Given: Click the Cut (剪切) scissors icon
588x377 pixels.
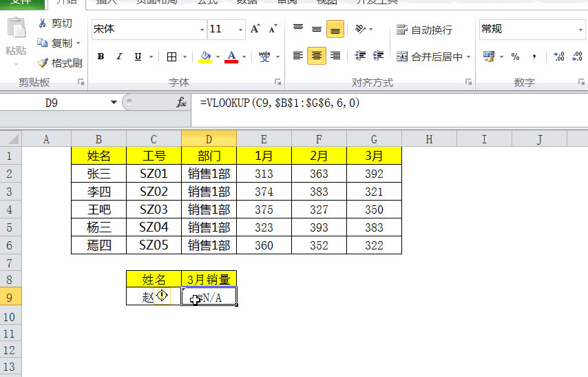Looking at the screenshot, I should (x=43, y=23).
